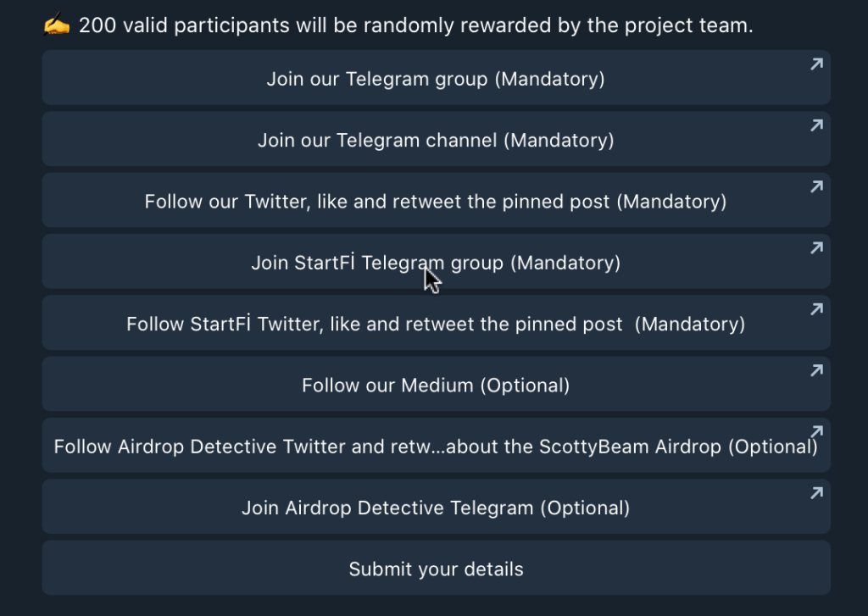Click the 200 valid participants message text
868x616 pixels.
[x=415, y=25]
